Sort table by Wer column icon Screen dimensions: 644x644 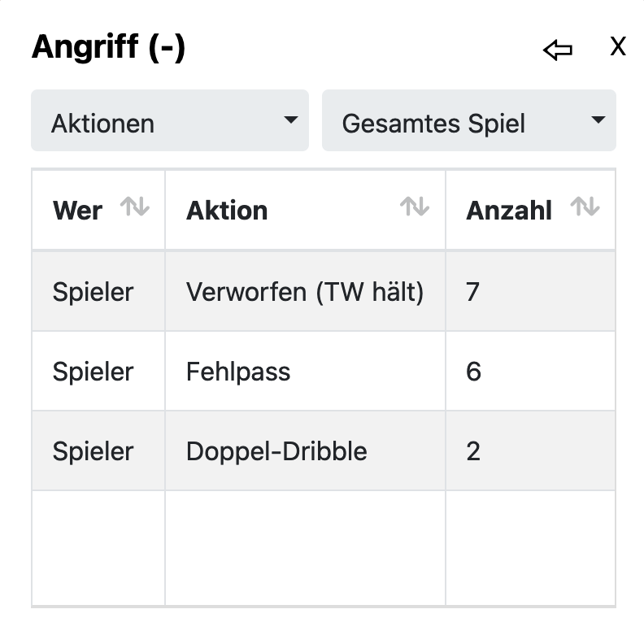[x=135, y=207]
